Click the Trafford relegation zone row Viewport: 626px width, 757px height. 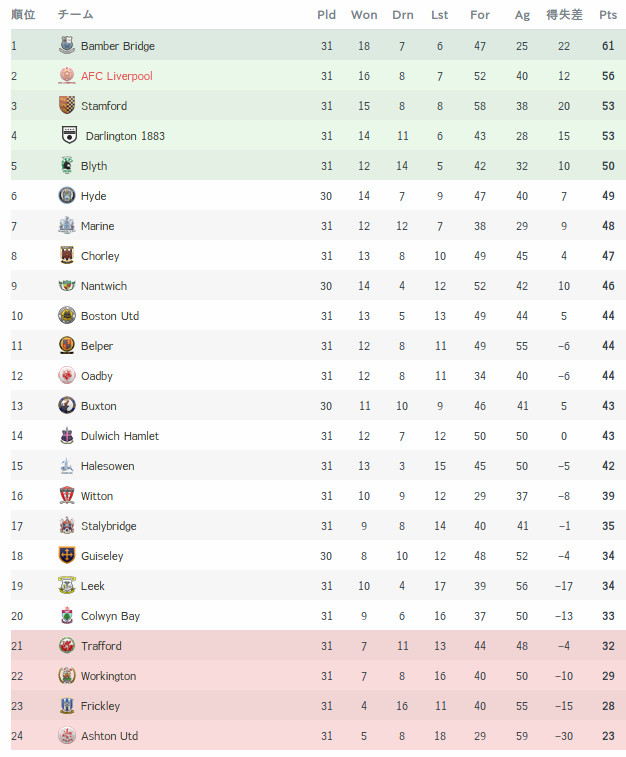319,645
